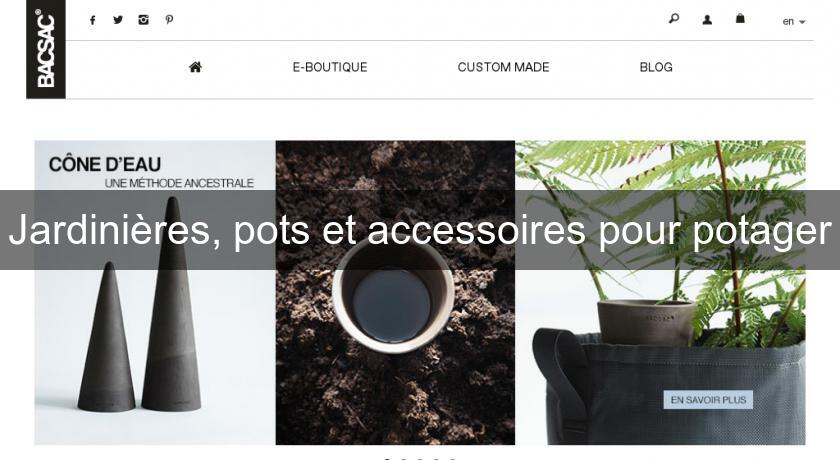Expand the 'en' language dropdown
The height and width of the screenshot is (460, 840).
793,21
